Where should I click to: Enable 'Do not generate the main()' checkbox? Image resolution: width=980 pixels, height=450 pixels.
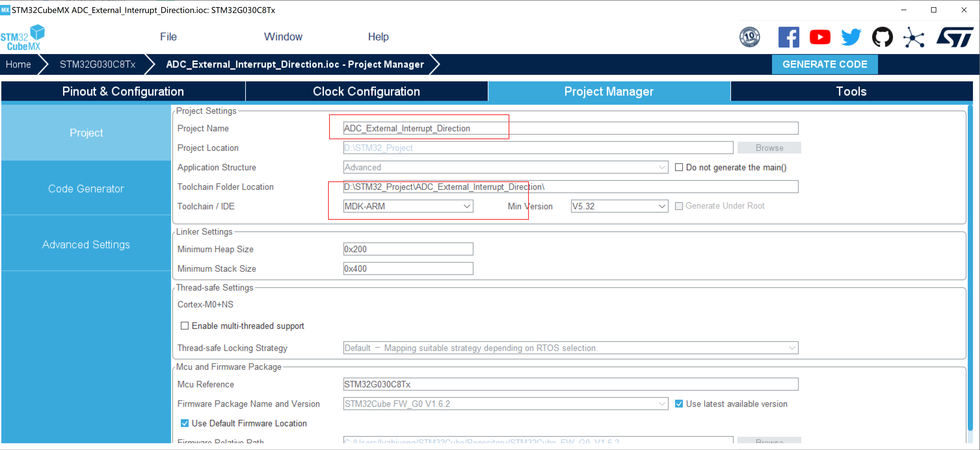679,167
